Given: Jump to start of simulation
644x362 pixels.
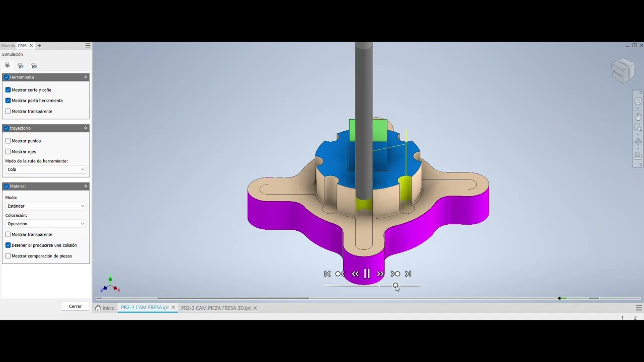Looking at the screenshot, I should [x=328, y=274].
